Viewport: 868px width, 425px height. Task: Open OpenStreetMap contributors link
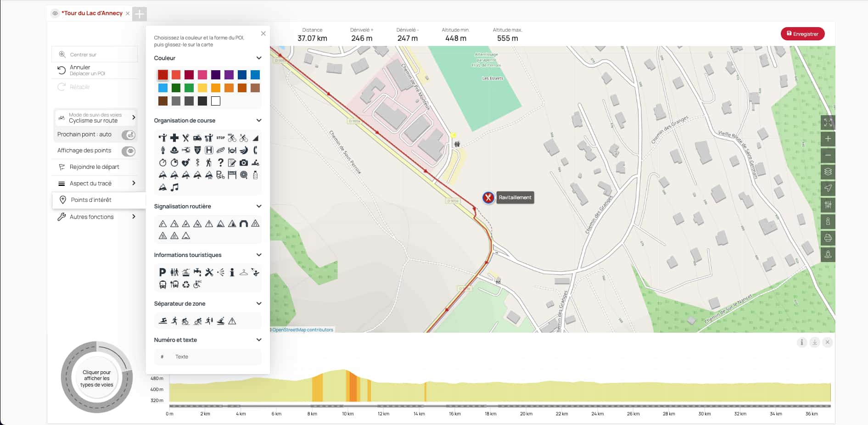[302, 330]
